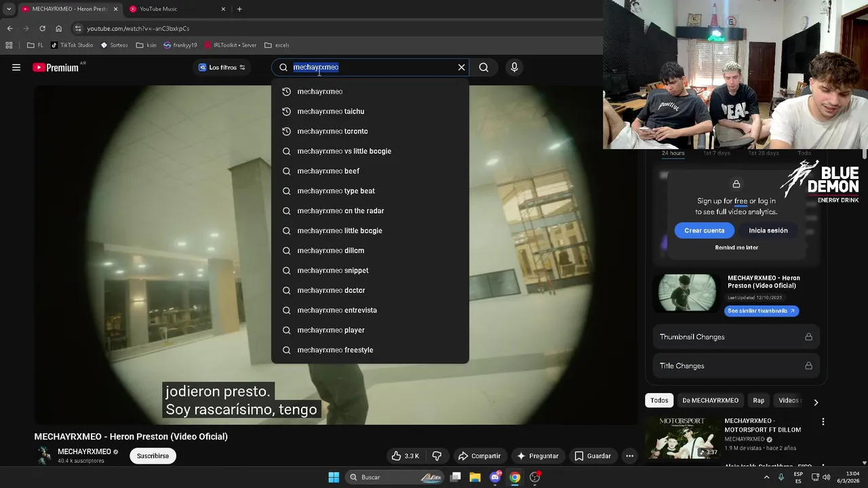
Task: Open MECHAYRXMEO channel name link
Action: tap(84, 451)
